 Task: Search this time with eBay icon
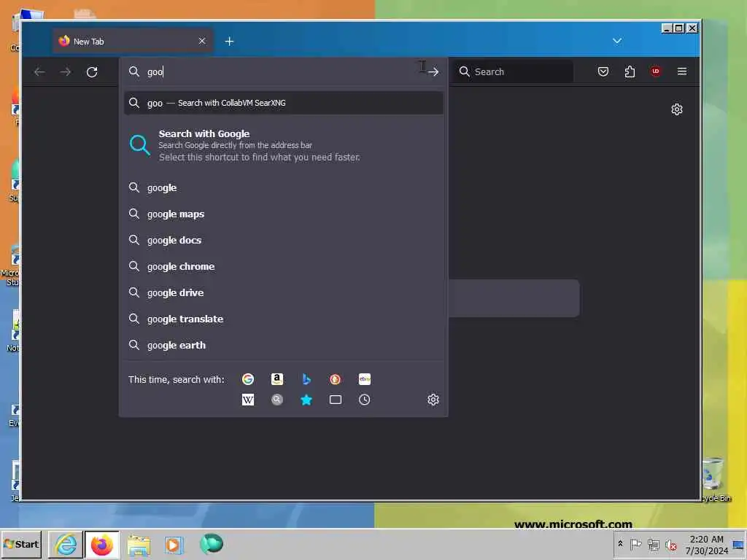point(365,379)
